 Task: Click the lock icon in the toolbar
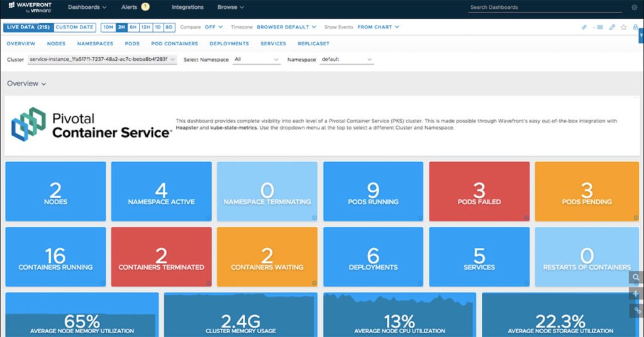[x=635, y=27]
